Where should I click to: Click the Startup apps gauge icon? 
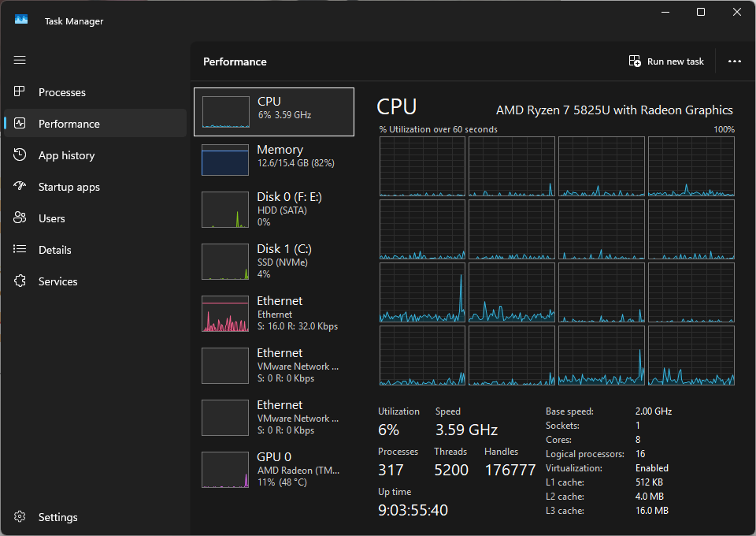coord(20,186)
